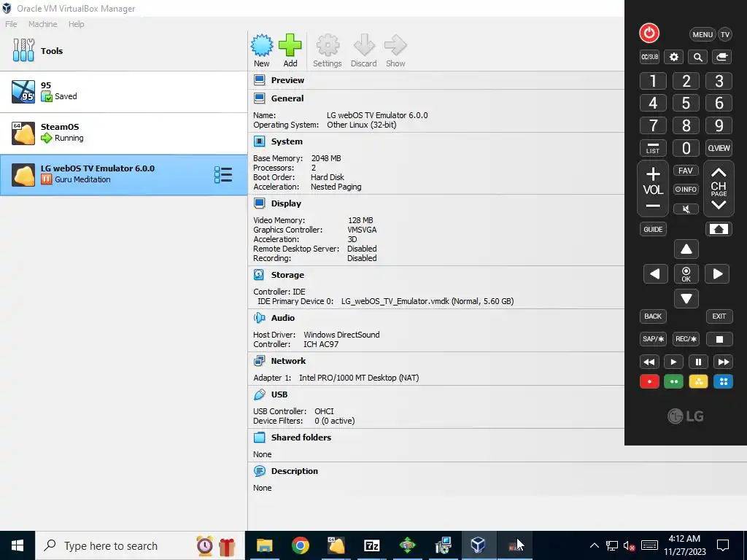
Task: Click the GUIDE button on the remote
Action: coord(653,229)
